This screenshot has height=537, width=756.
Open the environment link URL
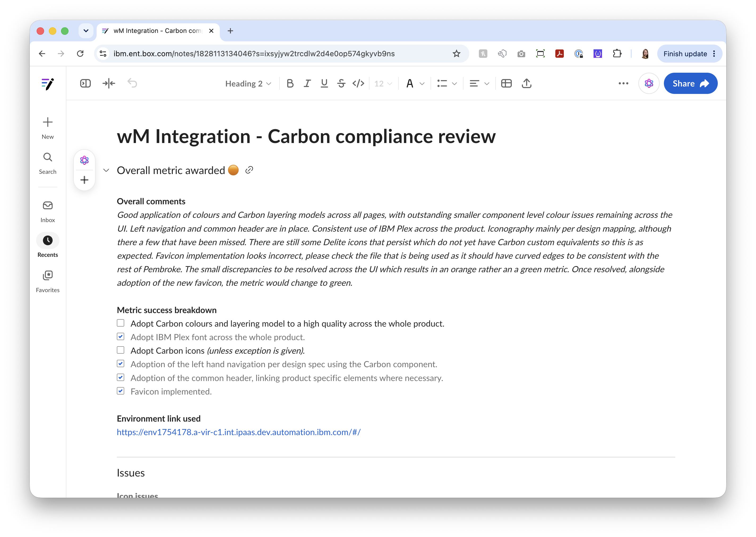point(239,432)
